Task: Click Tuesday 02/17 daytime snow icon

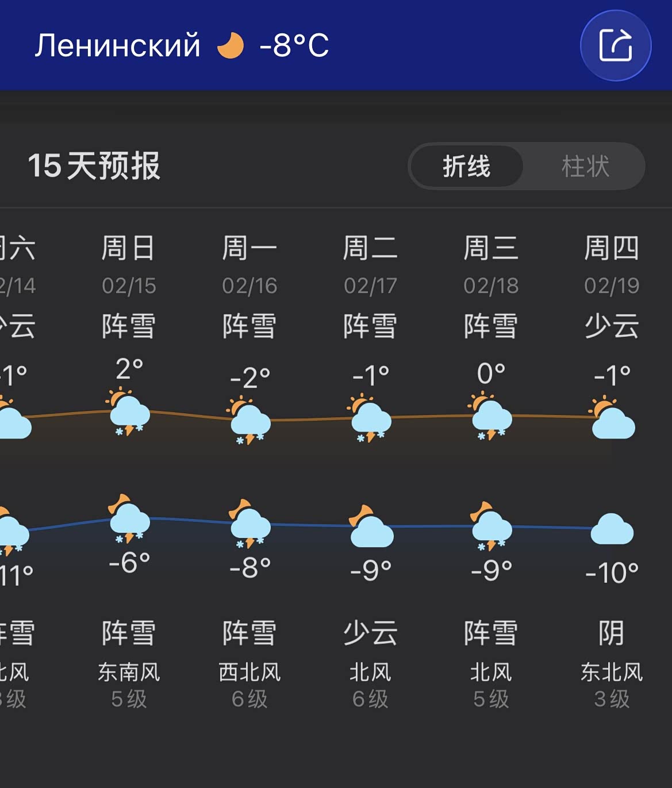Action: [370, 418]
